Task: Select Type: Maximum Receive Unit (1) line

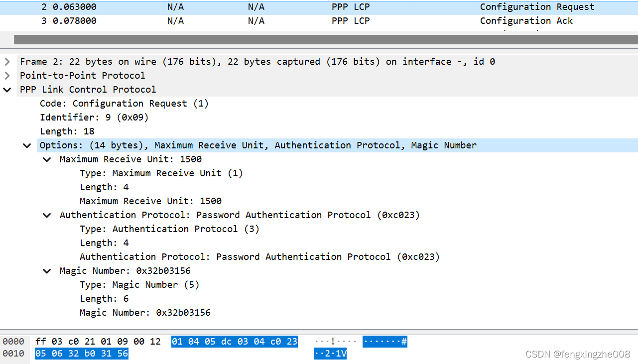Action: (161, 173)
